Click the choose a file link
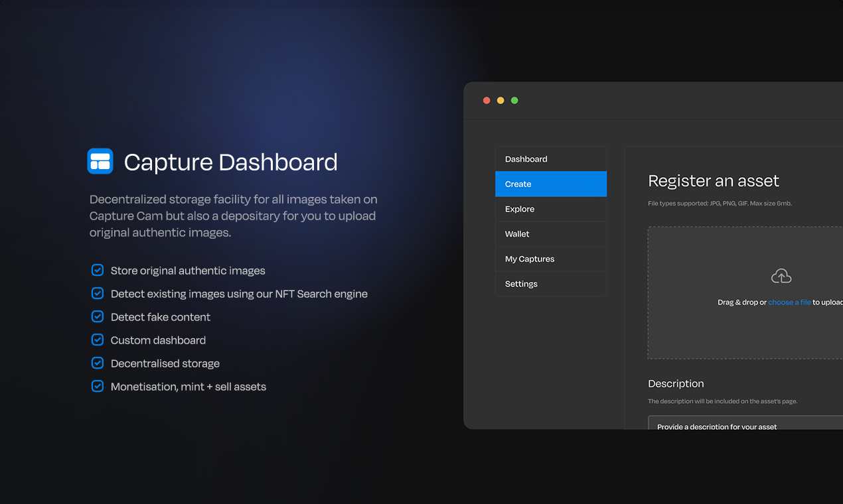The width and height of the screenshot is (843, 504). click(789, 302)
